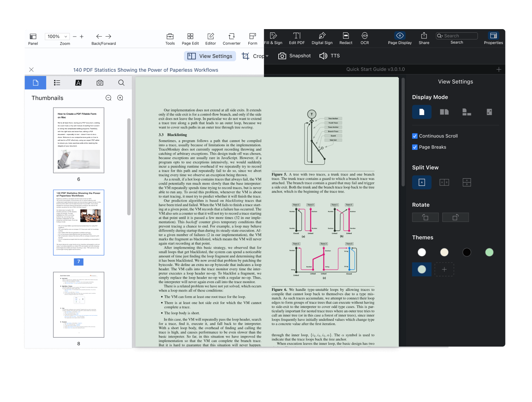Select the 140 PDF Statistics document tab
This screenshot has width=532, height=402.
point(146,70)
